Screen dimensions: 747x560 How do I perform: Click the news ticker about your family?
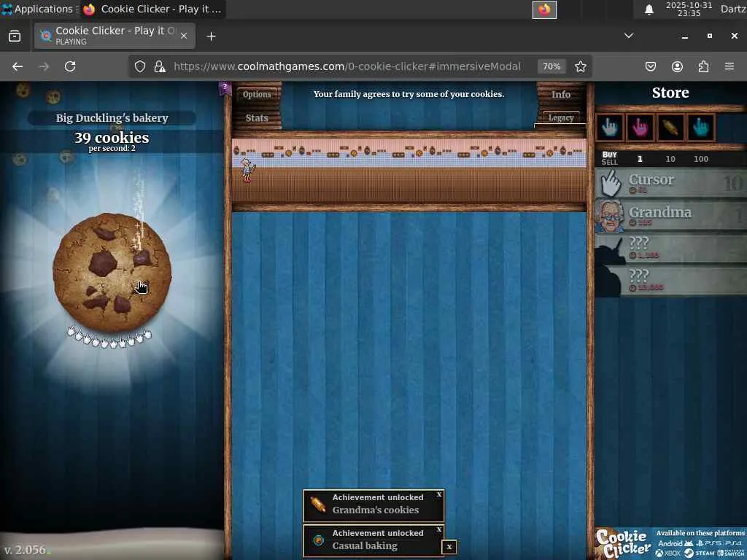pos(409,94)
